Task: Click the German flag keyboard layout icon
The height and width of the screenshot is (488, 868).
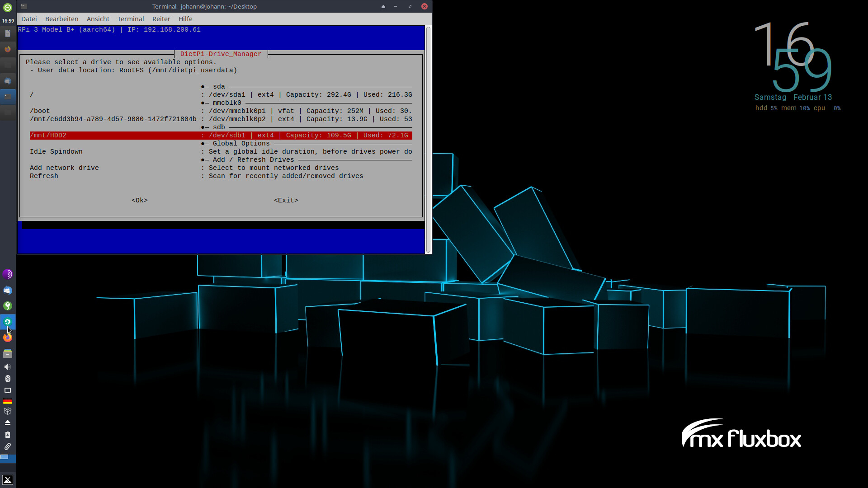Action: coord(8,401)
